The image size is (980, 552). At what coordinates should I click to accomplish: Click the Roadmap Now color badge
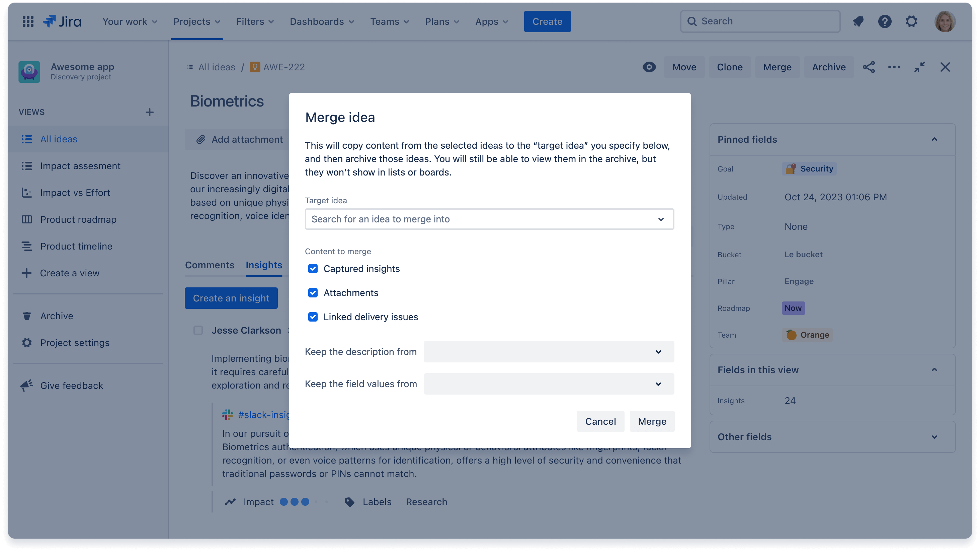pyautogui.click(x=793, y=308)
